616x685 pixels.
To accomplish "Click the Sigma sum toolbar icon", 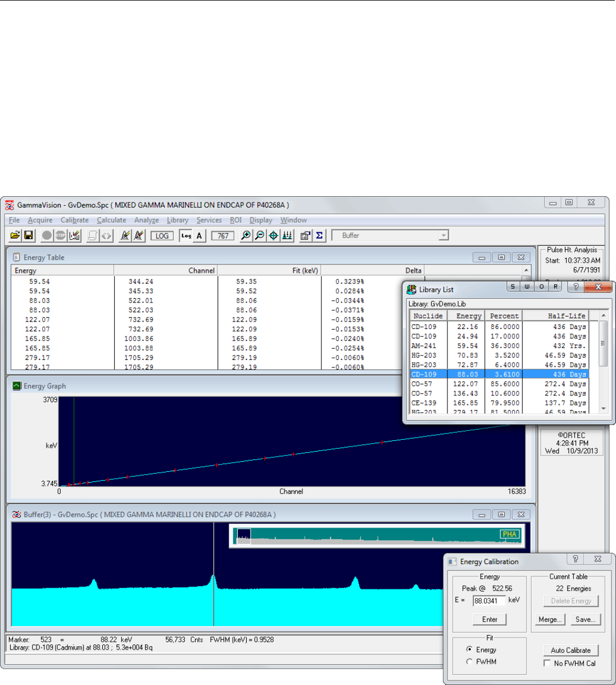I will [x=319, y=236].
